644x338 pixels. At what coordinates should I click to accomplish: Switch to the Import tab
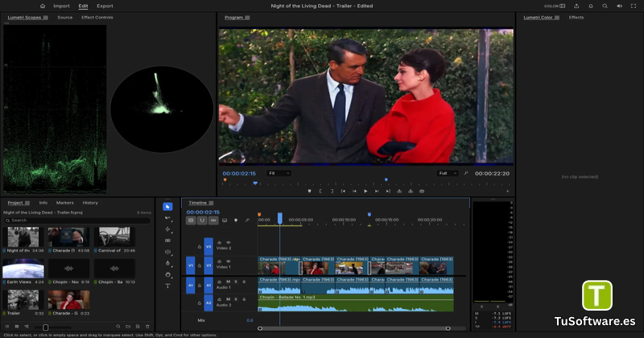(61, 6)
